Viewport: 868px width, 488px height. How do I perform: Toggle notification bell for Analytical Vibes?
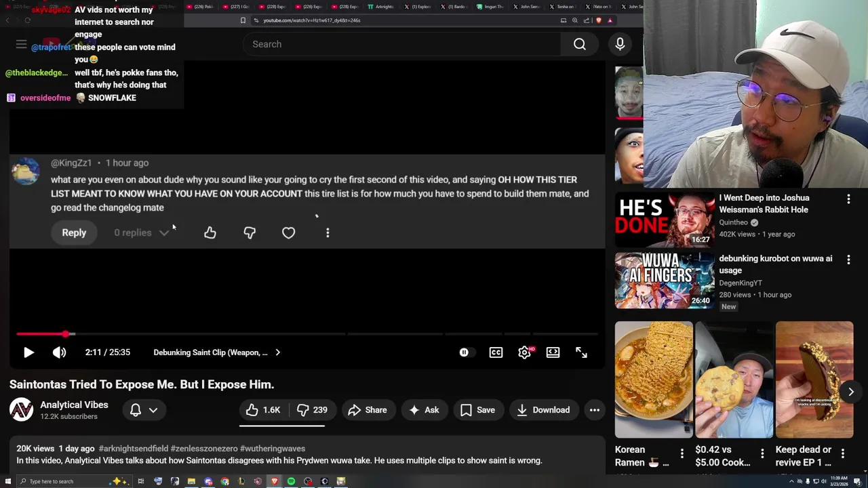point(135,410)
